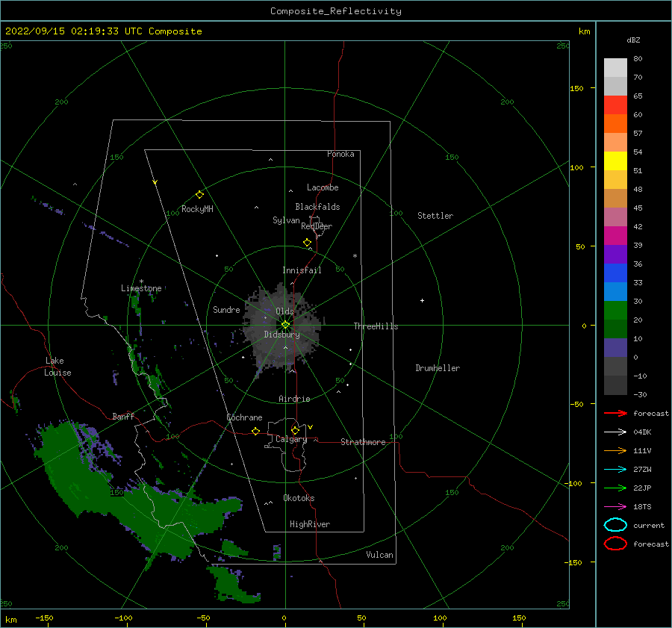
Task: Click the Composite_Reflectivity title text
Action: pos(336,11)
